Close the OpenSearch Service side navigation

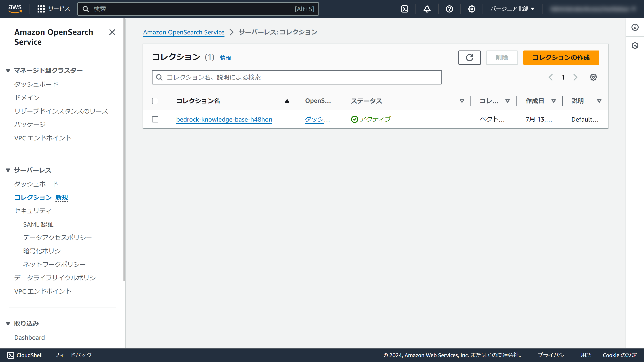112,32
